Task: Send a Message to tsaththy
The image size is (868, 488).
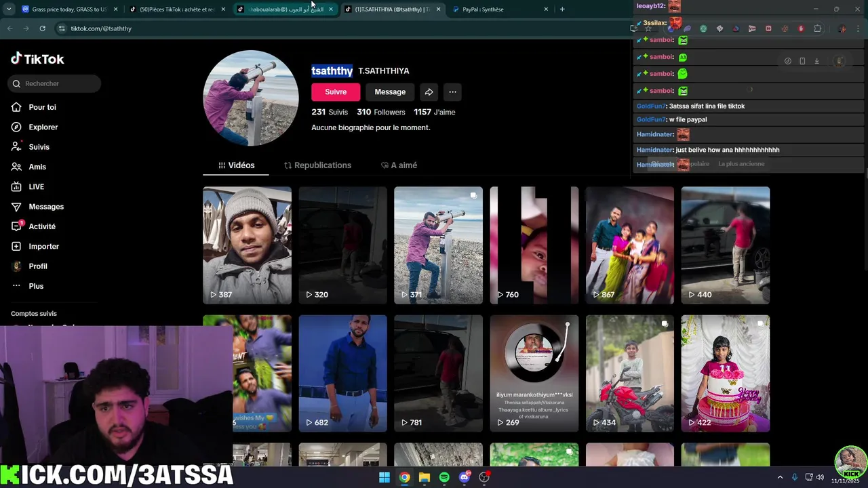Action: 390,92
